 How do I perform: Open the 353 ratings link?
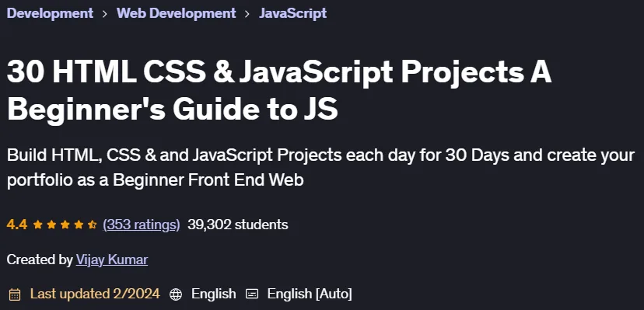(142, 225)
